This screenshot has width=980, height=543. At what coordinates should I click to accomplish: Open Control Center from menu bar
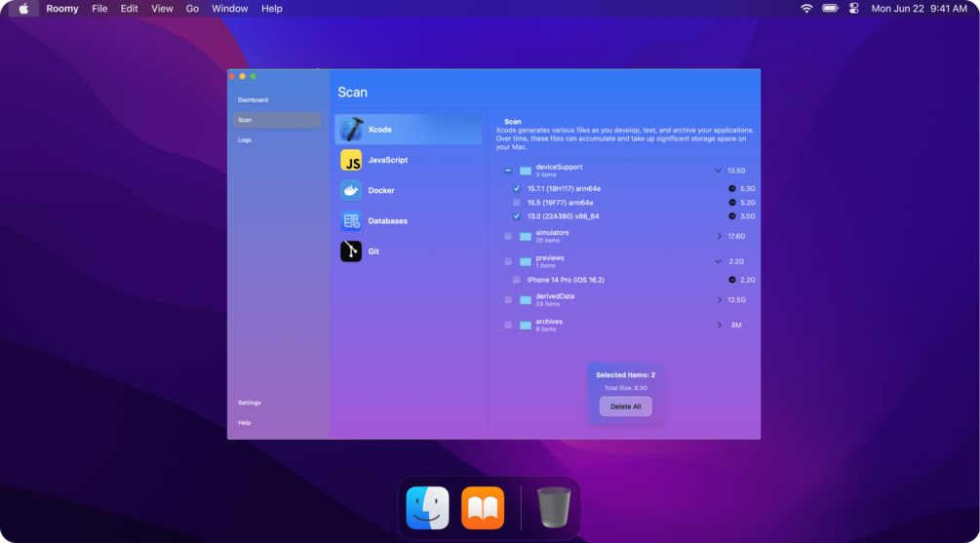(x=854, y=9)
